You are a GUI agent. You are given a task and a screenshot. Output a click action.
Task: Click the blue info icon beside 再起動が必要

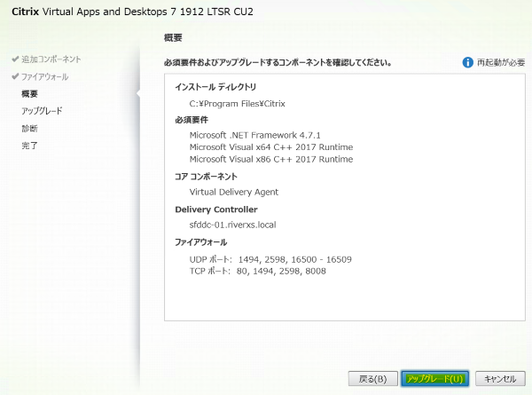tap(468, 63)
